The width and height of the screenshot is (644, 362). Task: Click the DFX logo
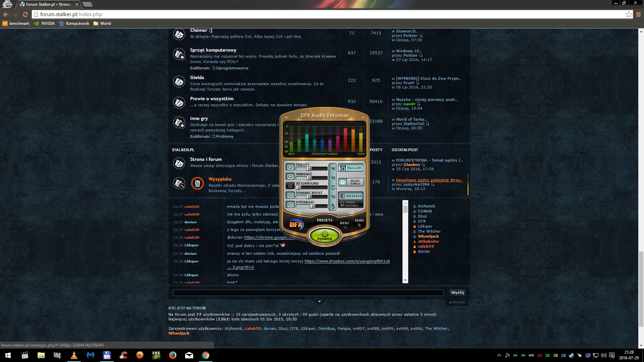pyautogui.click(x=297, y=224)
